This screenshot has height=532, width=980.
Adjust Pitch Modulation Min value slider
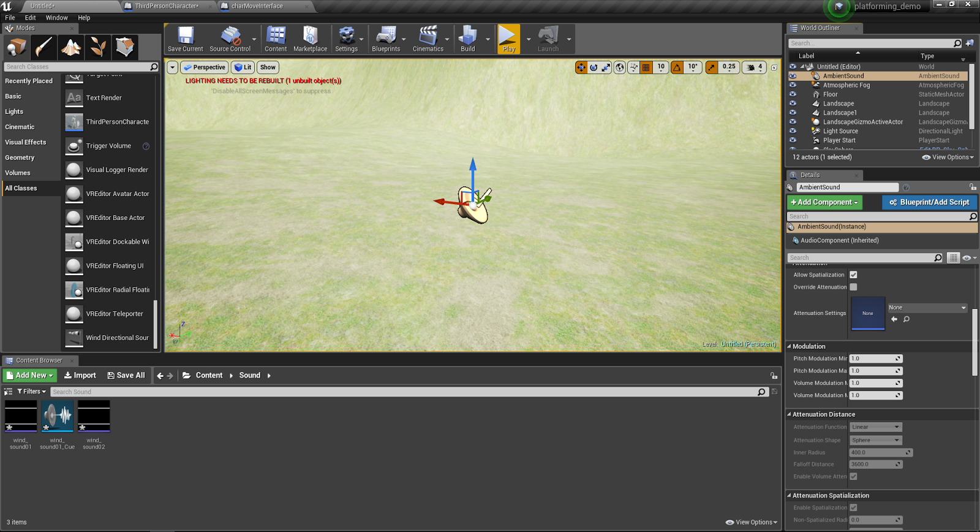(876, 359)
